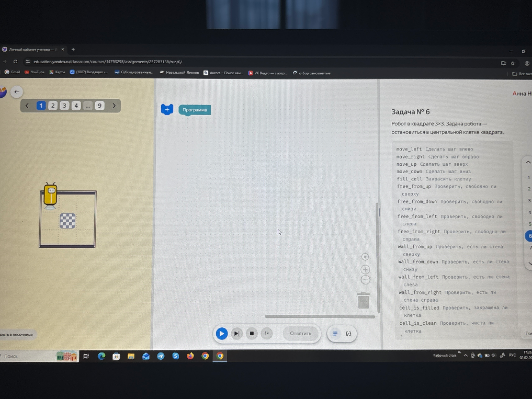The width and height of the screenshot is (532, 399).
Task: Open level 2 of the robot field
Action: tap(53, 106)
